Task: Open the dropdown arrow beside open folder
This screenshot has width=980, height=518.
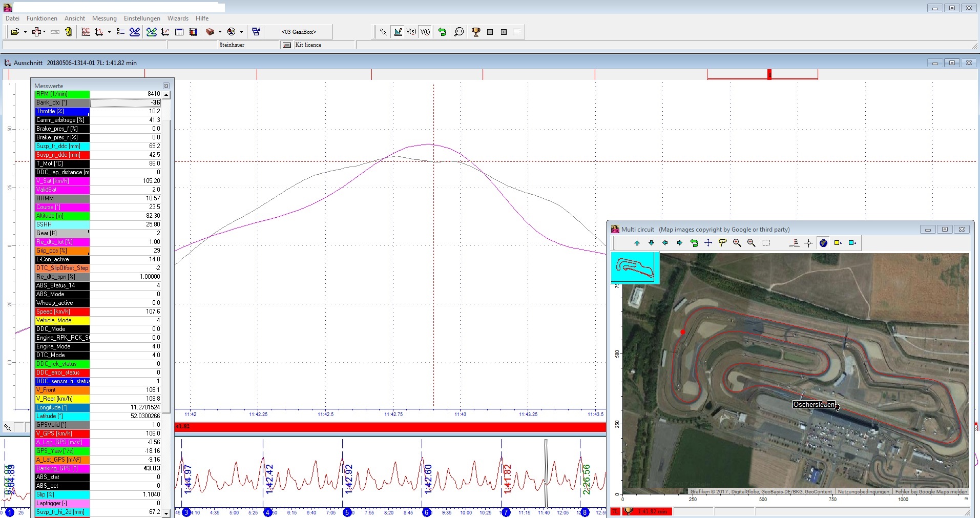Action: coord(25,32)
